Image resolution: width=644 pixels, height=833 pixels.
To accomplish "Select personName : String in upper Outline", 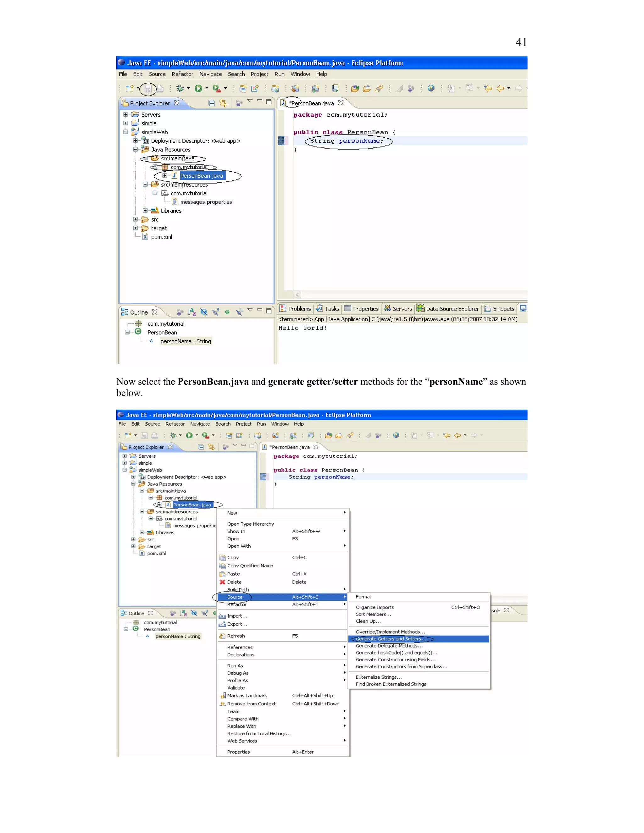I will pos(186,341).
